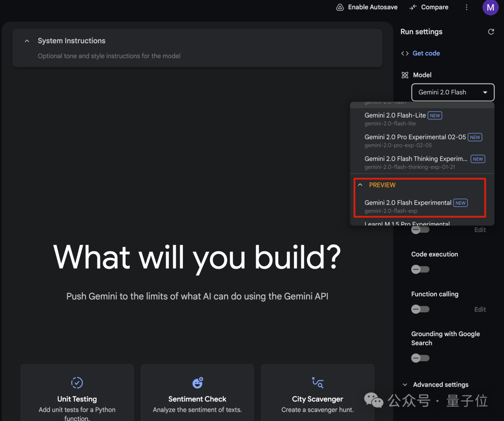Click the Unit Testing checkmark icon
This screenshot has height=421, width=504.
[77, 382]
